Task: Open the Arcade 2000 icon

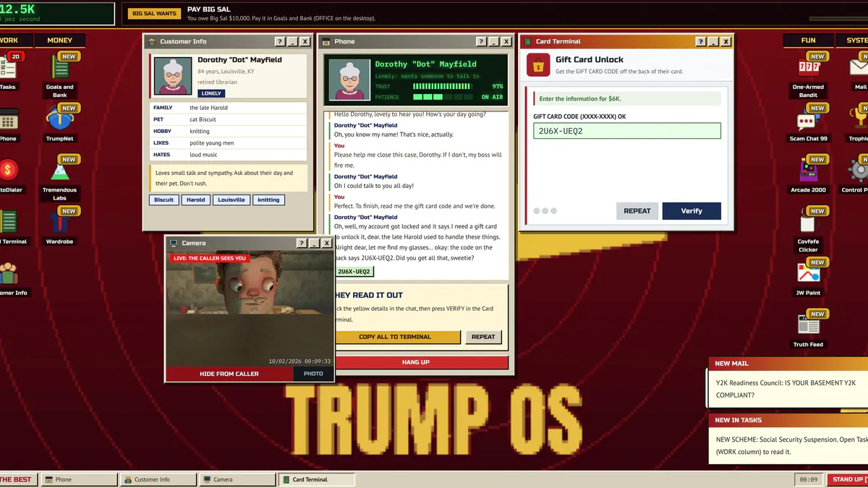Action: click(x=808, y=174)
